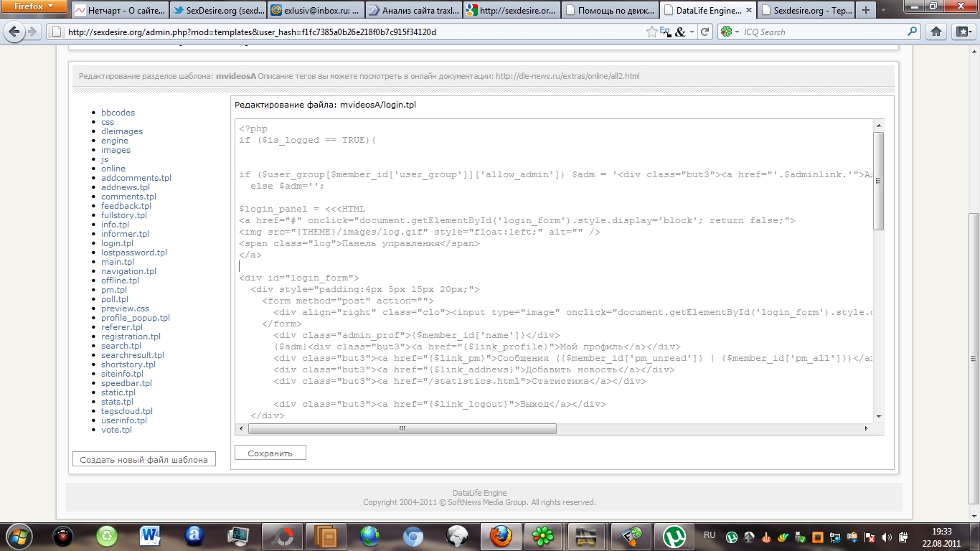Open the Firefox home page

tap(936, 32)
